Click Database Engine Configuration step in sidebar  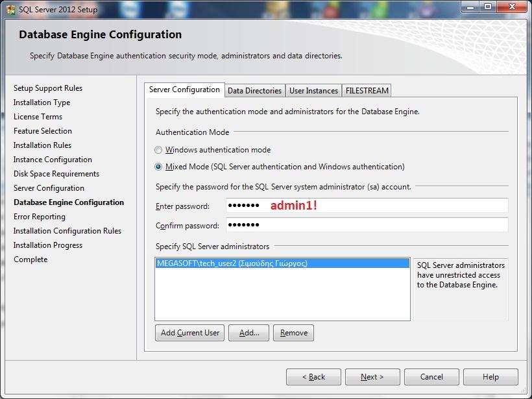(x=69, y=202)
